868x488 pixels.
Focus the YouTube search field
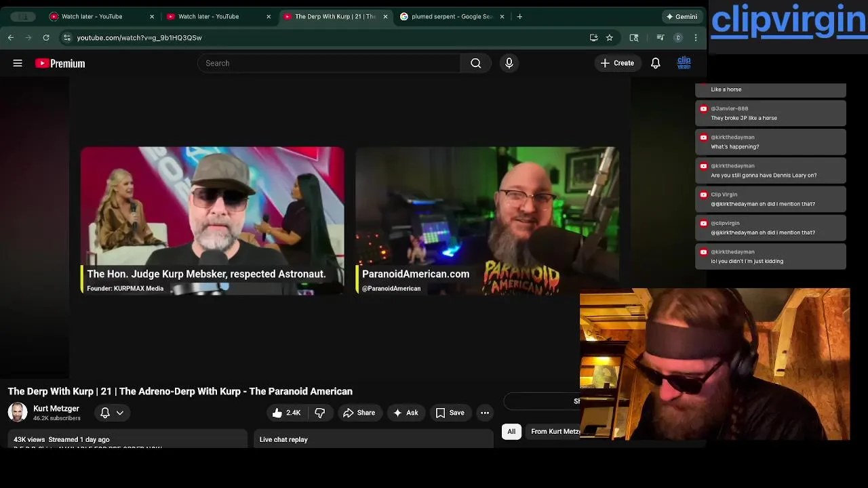click(329, 63)
